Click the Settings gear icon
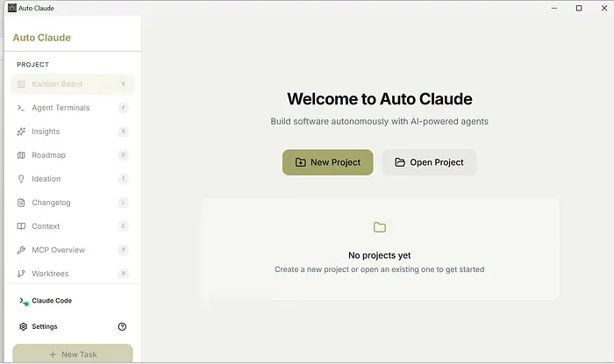Image resolution: width=614 pixels, height=364 pixels. point(23,326)
